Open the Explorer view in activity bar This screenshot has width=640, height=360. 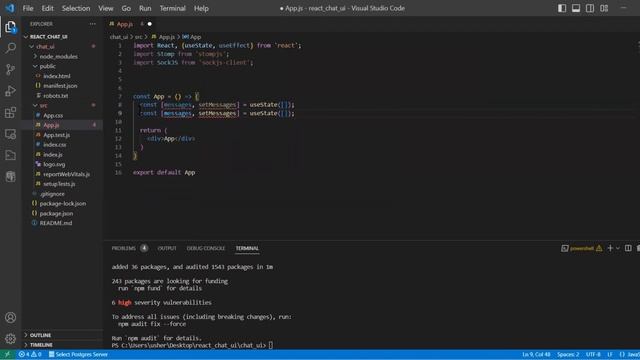tap(11, 27)
